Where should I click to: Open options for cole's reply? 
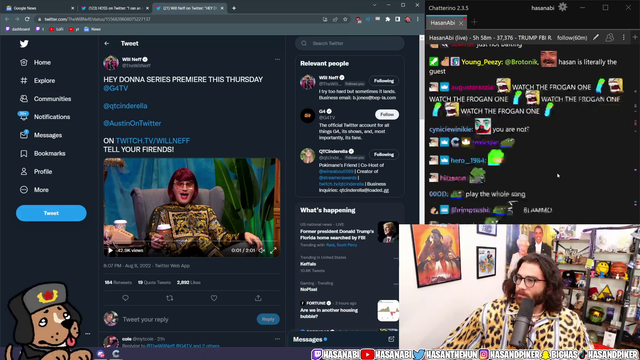pyautogui.click(x=277, y=339)
